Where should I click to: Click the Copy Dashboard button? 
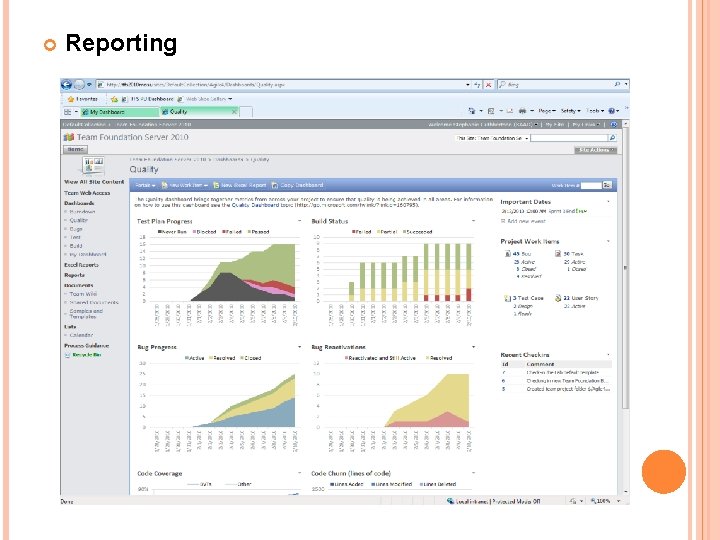(x=298, y=185)
